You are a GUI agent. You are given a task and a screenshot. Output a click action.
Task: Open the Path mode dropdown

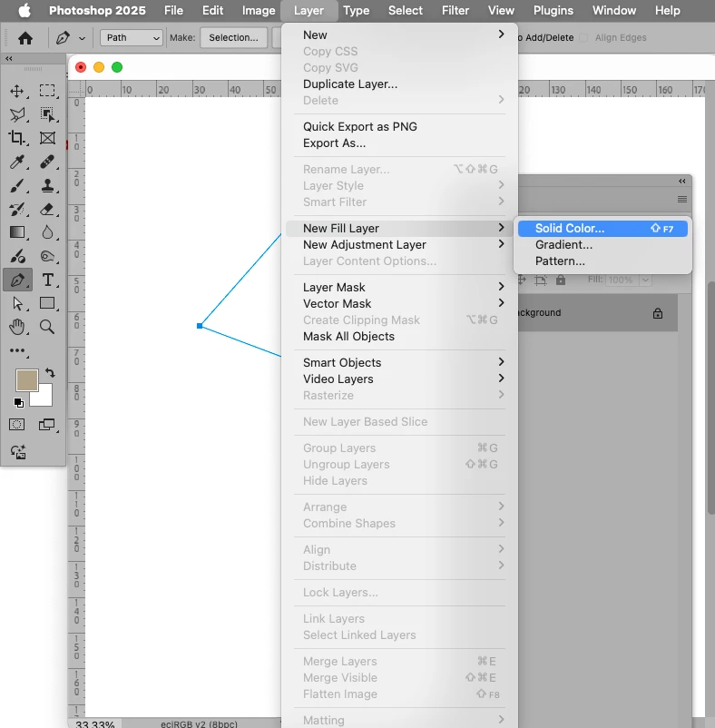(132, 37)
